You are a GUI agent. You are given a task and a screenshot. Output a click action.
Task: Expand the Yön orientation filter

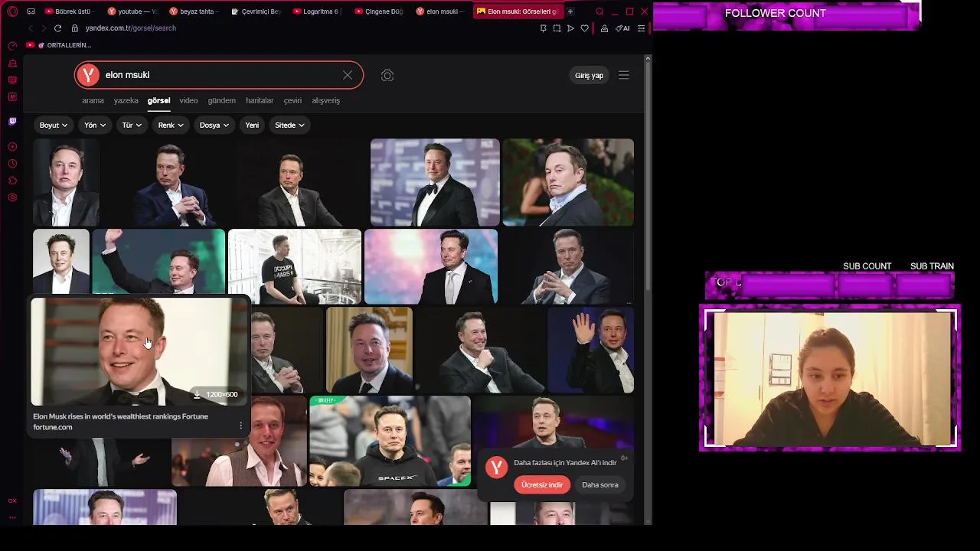click(x=95, y=125)
